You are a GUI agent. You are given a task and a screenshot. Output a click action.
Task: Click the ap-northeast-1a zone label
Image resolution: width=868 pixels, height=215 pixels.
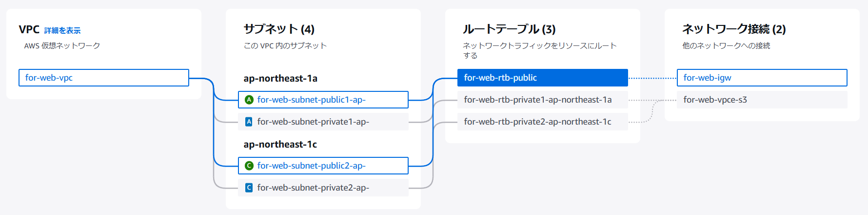click(x=280, y=78)
